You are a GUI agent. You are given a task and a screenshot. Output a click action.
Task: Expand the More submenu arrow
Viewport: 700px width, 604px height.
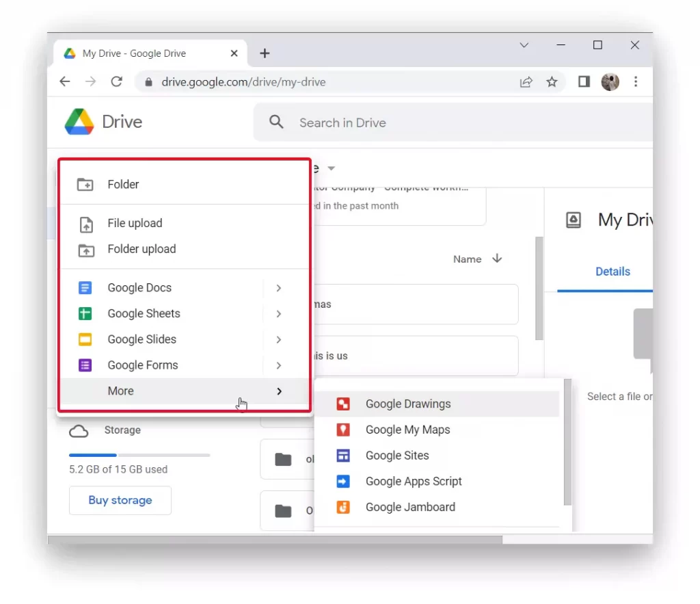[279, 391]
